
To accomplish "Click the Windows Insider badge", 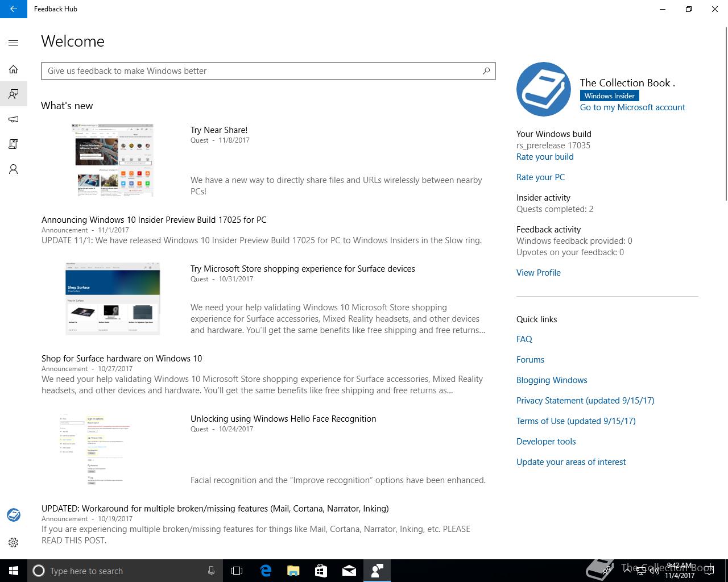I will (609, 96).
